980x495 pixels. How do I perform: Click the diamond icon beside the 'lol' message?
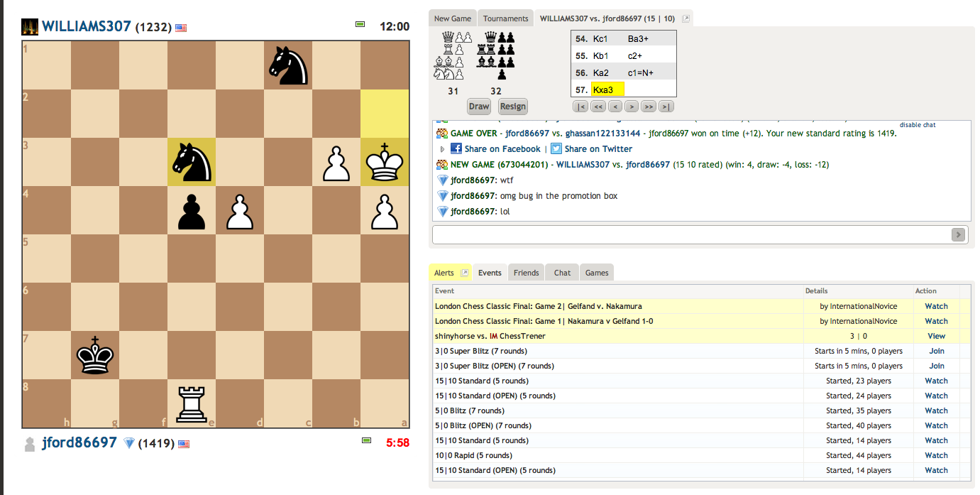pyautogui.click(x=443, y=212)
